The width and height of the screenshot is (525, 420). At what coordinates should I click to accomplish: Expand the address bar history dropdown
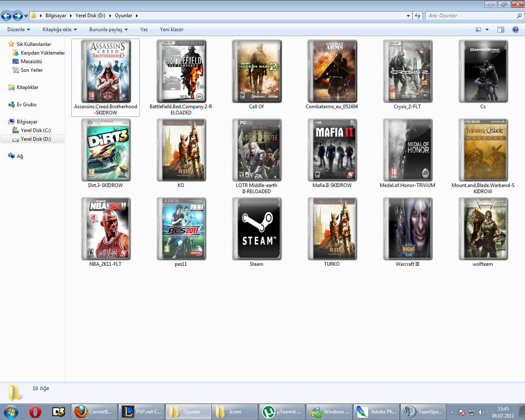click(x=408, y=16)
